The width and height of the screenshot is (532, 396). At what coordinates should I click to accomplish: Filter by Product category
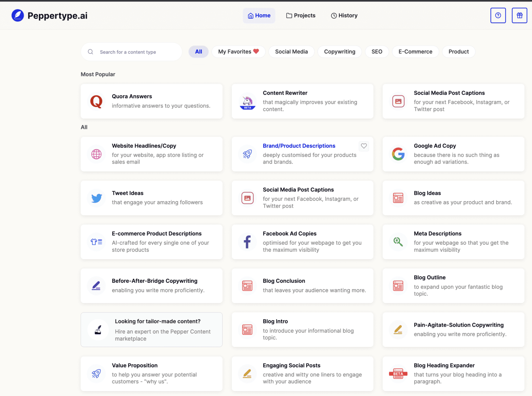[x=459, y=52]
